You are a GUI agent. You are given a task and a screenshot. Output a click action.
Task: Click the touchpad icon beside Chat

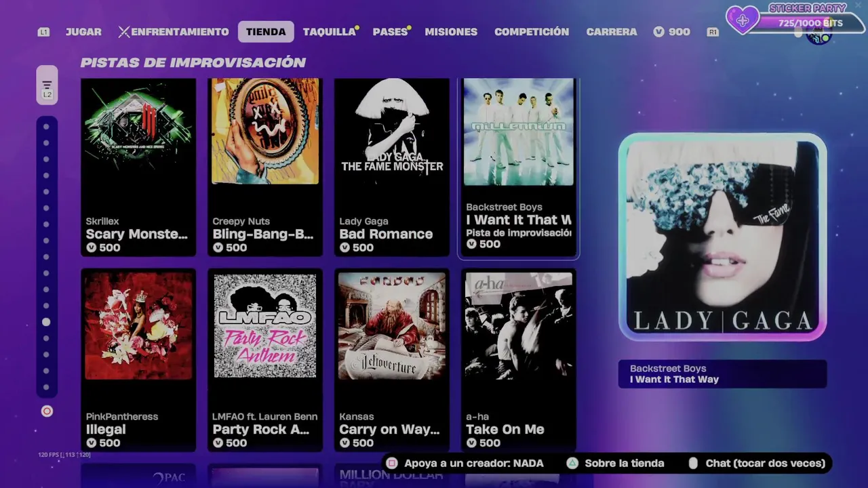click(x=693, y=464)
